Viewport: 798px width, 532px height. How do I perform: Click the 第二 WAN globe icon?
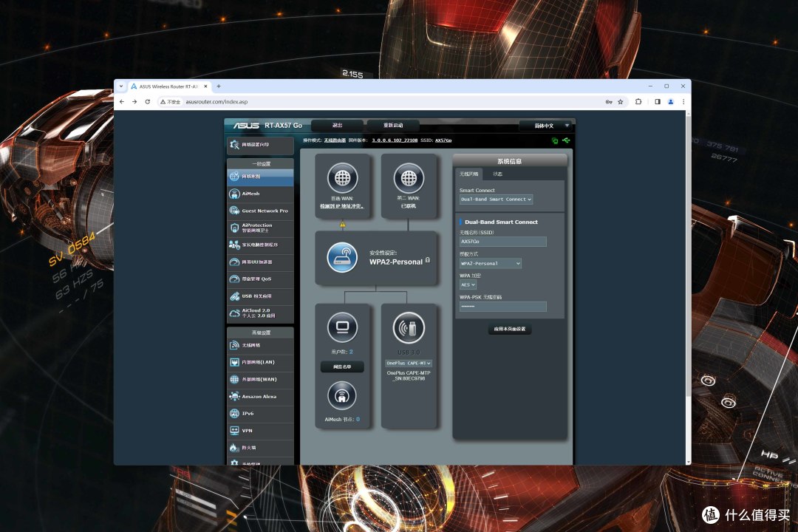pos(409,178)
